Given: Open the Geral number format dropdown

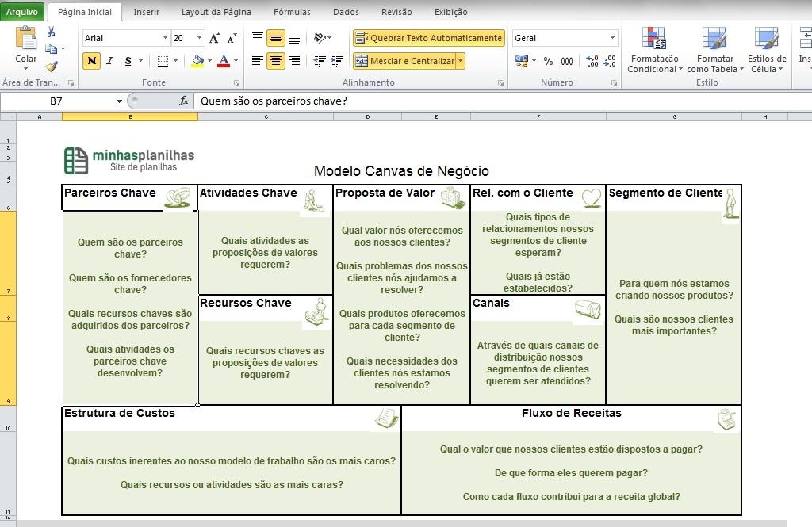Looking at the screenshot, I should point(612,38).
